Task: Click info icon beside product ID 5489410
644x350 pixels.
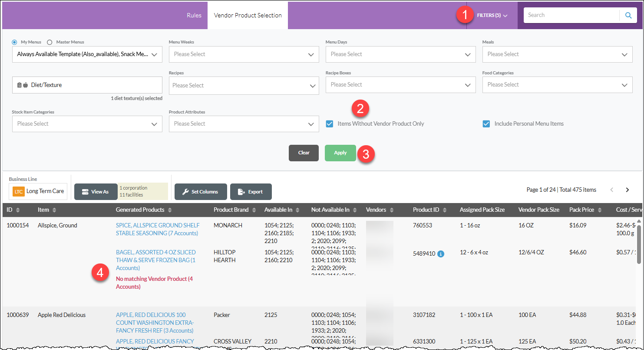Action: (x=441, y=254)
